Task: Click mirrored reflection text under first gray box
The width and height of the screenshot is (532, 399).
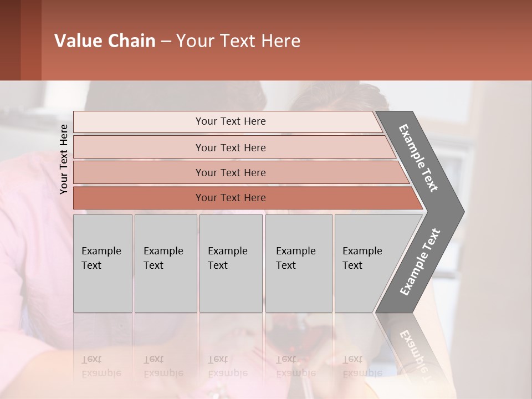Action: tap(101, 366)
